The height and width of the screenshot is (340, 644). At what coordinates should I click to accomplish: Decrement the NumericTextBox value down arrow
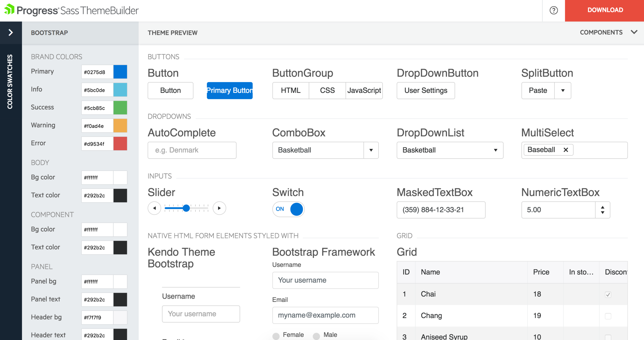[x=603, y=213]
